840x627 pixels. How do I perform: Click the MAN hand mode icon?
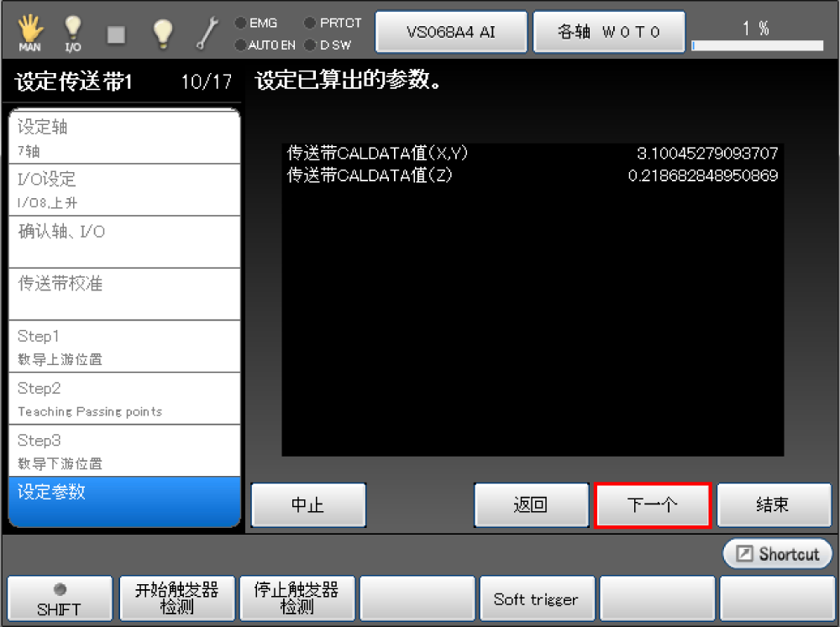click(x=30, y=33)
